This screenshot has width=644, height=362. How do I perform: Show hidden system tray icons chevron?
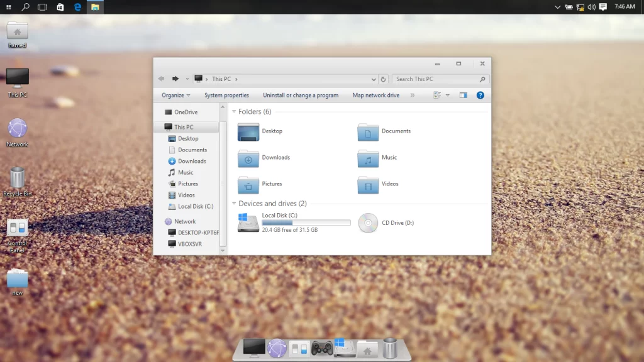pos(557,7)
